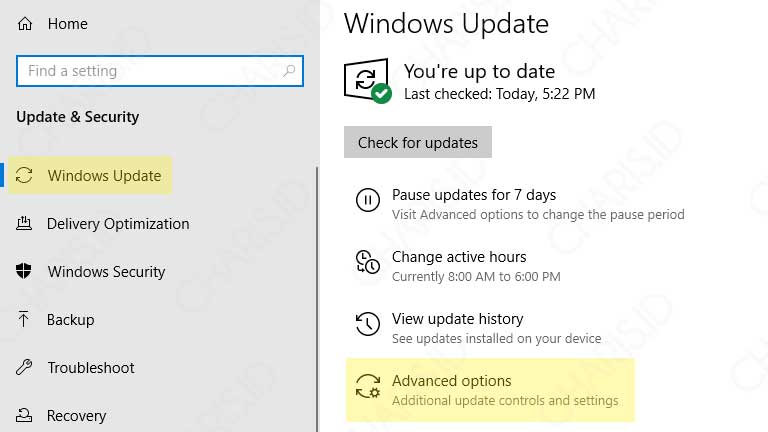The width and height of the screenshot is (768, 432).
Task: Select Pause updates for 7 days
Action: pos(474,195)
